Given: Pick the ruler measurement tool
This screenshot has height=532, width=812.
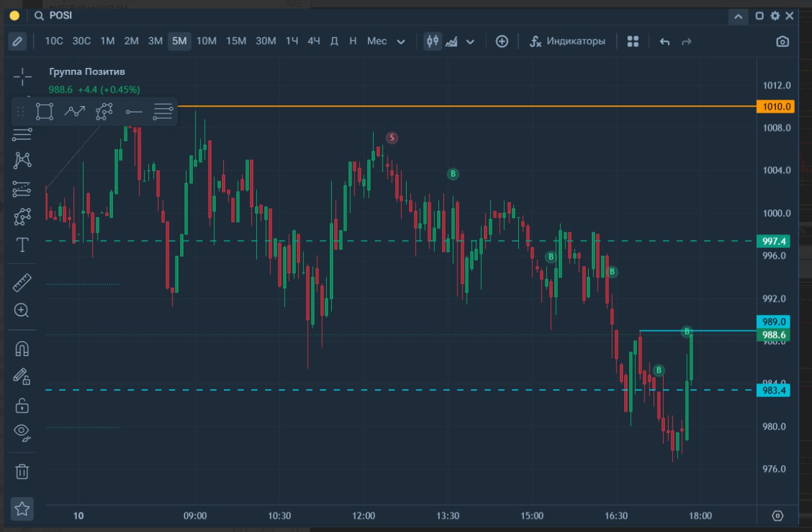Looking at the screenshot, I should tap(22, 283).
